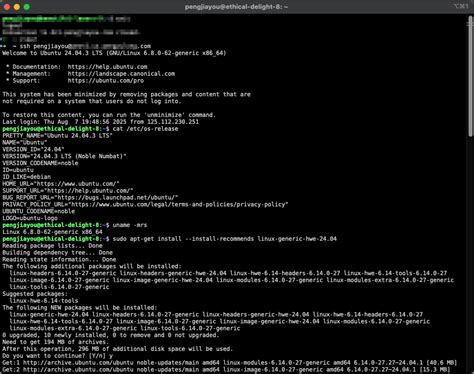
Task: Click 'linux-generic-hwe-24.04' in the sudo command
Action: point(297,239)
